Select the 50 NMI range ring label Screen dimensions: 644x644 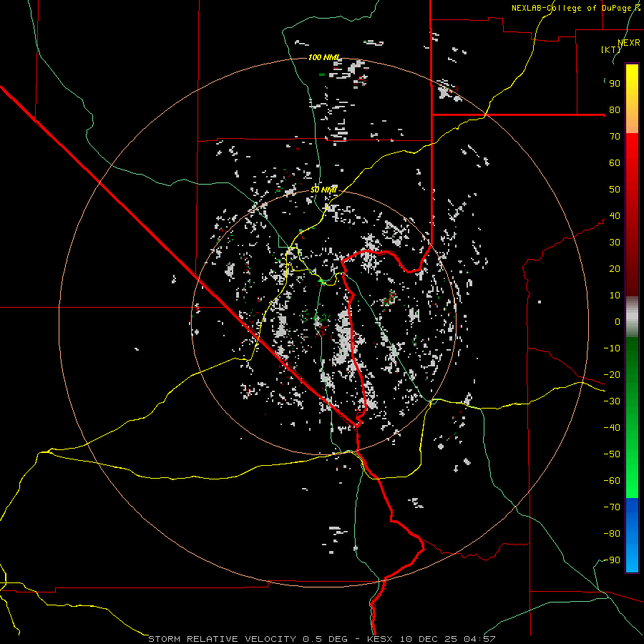(323, 190)
